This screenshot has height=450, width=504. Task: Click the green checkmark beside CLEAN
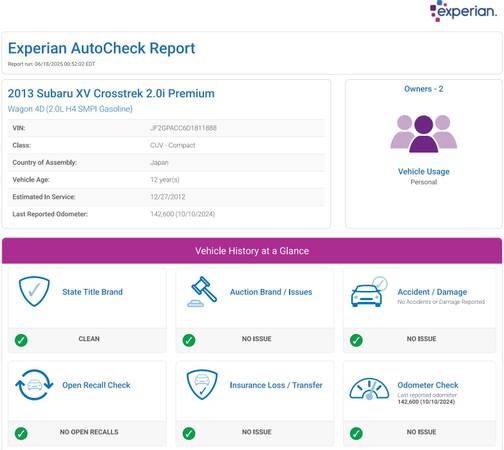pyautogui.click(x=21, y=340)
